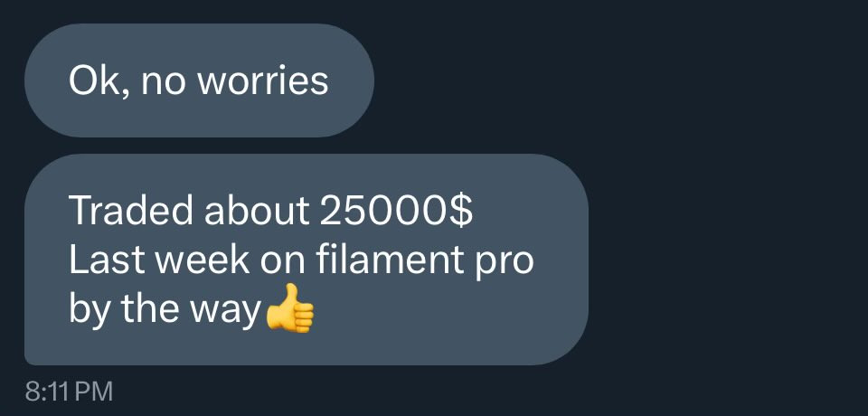This screenshot has width=868, height=416.
Task: Click the "25000$" amount text
Action: point(396,210)
